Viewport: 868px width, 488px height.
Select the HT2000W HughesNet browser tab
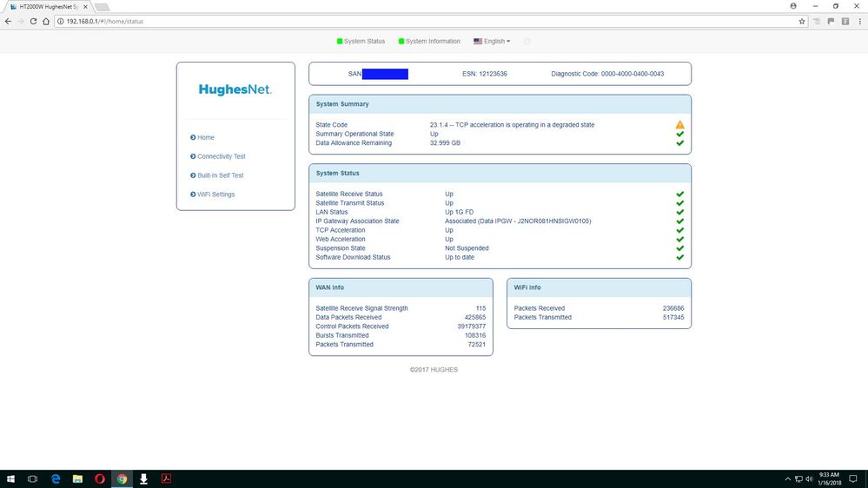pyautogui.click(x=48, y=6)
